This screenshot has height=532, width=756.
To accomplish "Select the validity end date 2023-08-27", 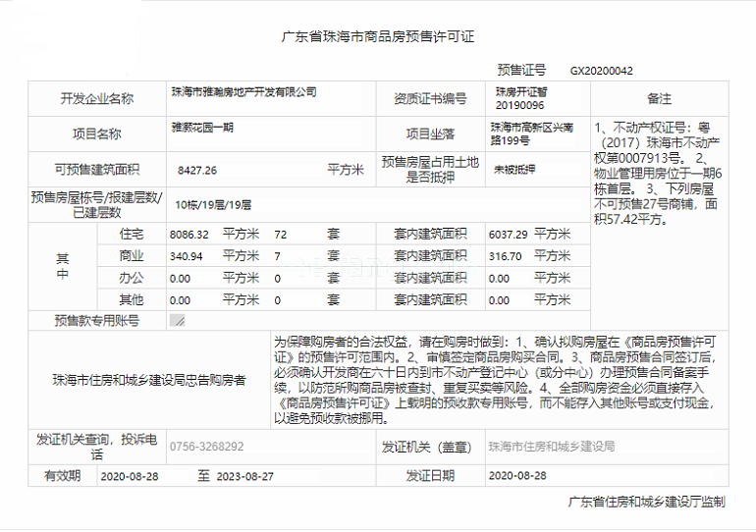I will [243, 476].
